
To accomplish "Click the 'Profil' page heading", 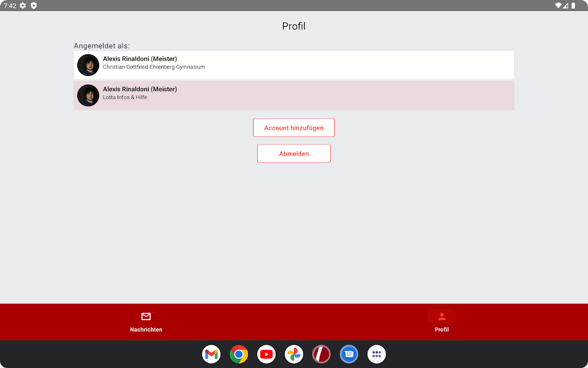I will [x=294, y=26].
